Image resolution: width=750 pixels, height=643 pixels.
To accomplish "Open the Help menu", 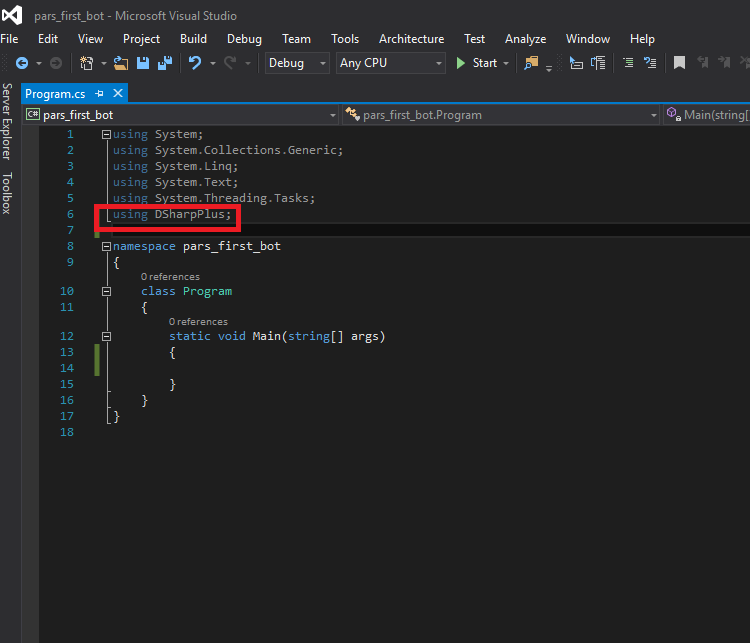I will [x=642, y=39].
